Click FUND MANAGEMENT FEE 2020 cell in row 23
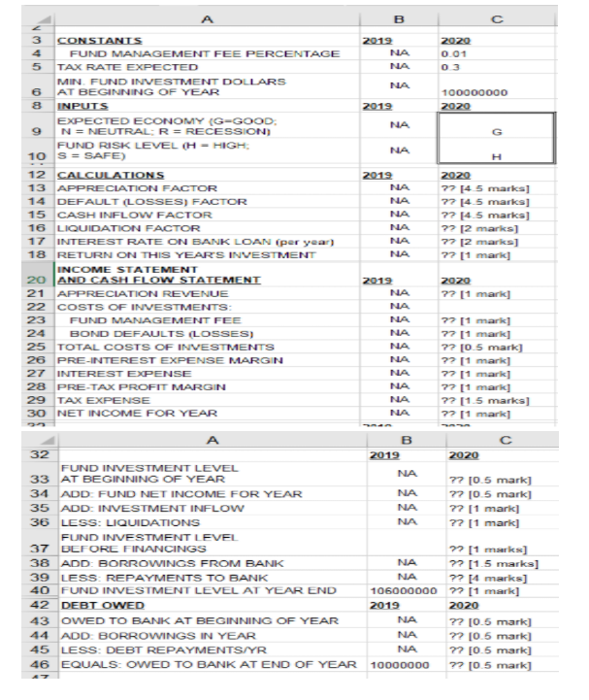589x700 pixels. (x=497, y=320)
